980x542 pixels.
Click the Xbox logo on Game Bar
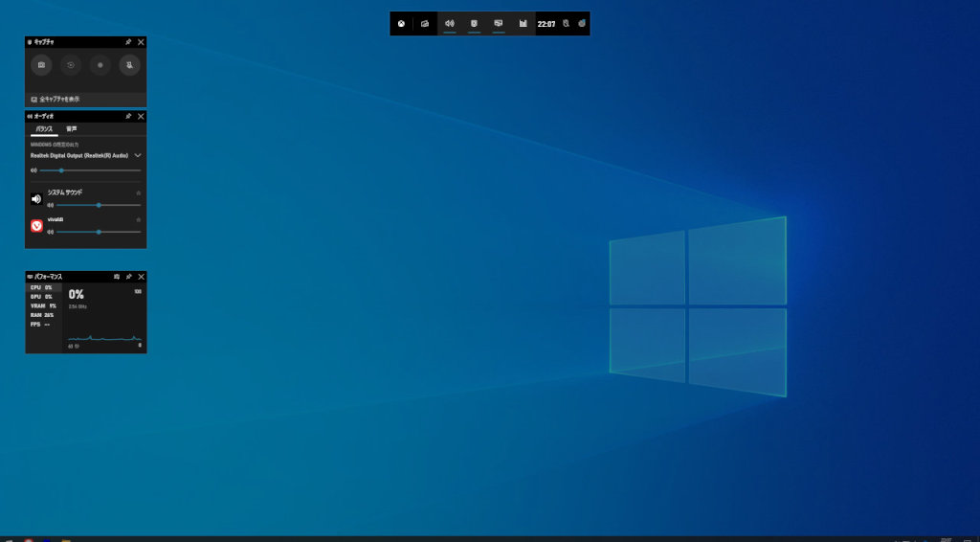point(401,24)
